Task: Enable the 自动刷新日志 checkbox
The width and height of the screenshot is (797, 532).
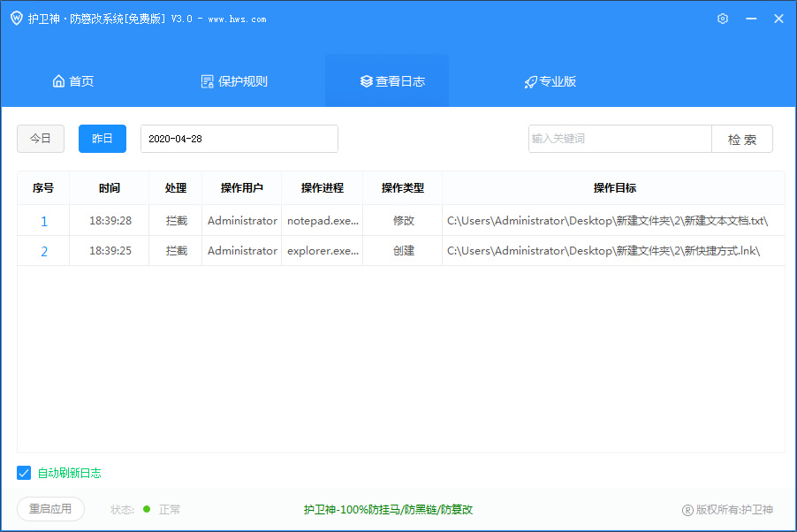Action: point(24,473)
